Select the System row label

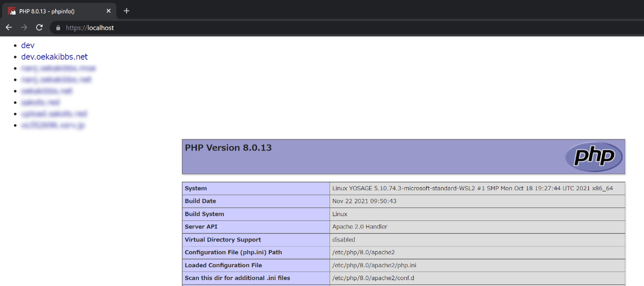click(x=196, y=189)
